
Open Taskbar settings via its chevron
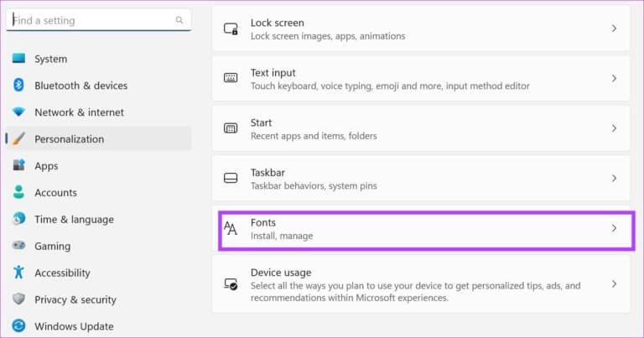(614, 179)
